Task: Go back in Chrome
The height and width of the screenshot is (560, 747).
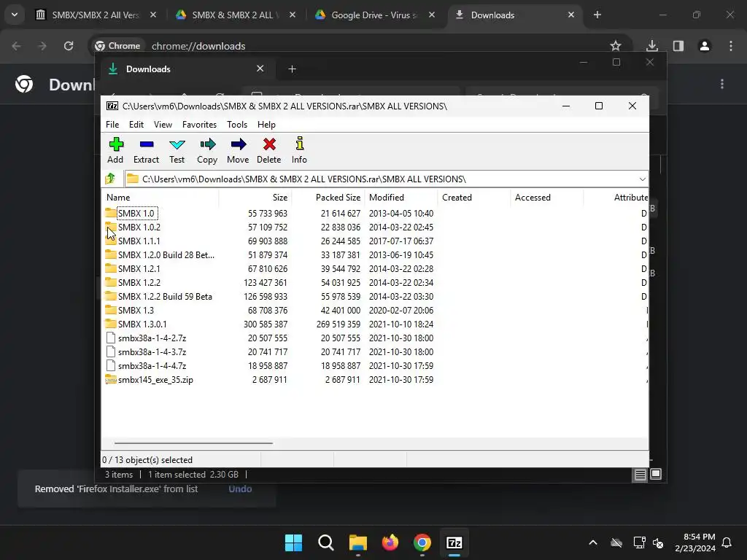Action: point(16,46)
